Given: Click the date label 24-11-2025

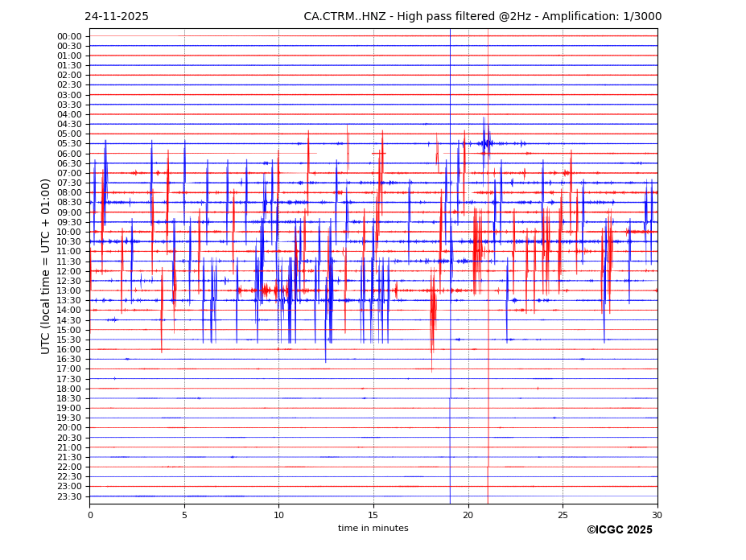Looking at the screenshot, I should pyautogui.click(x=117, y=17).
